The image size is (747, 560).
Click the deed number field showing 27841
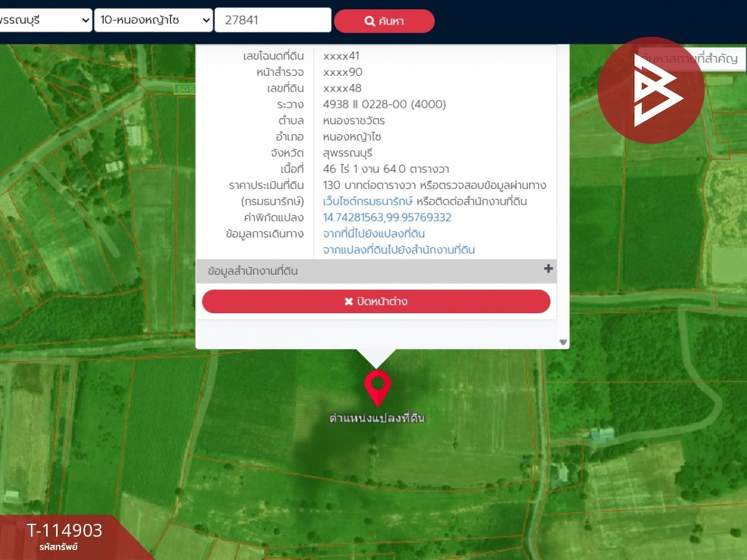(x=273, y=20)
